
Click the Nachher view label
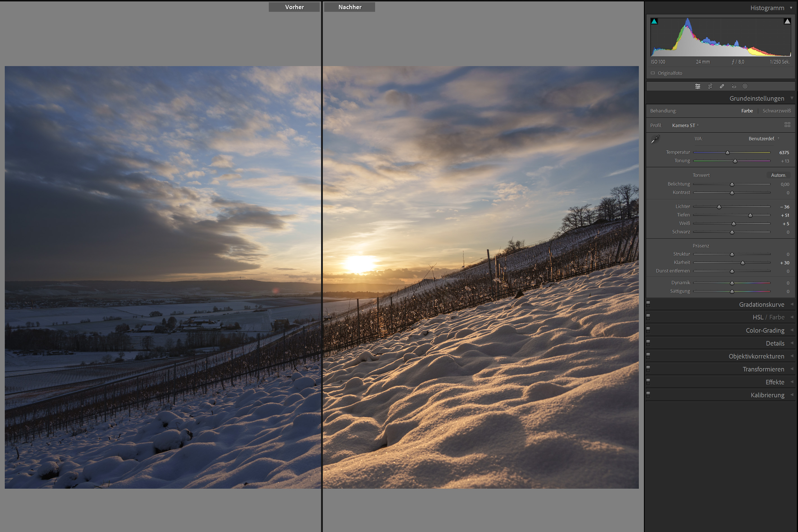click(x=350, y=7)
